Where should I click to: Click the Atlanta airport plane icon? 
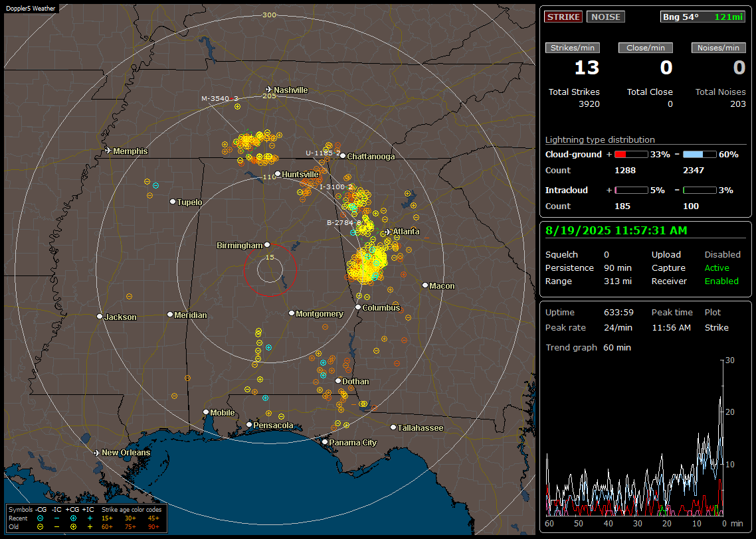coord(388,232)
